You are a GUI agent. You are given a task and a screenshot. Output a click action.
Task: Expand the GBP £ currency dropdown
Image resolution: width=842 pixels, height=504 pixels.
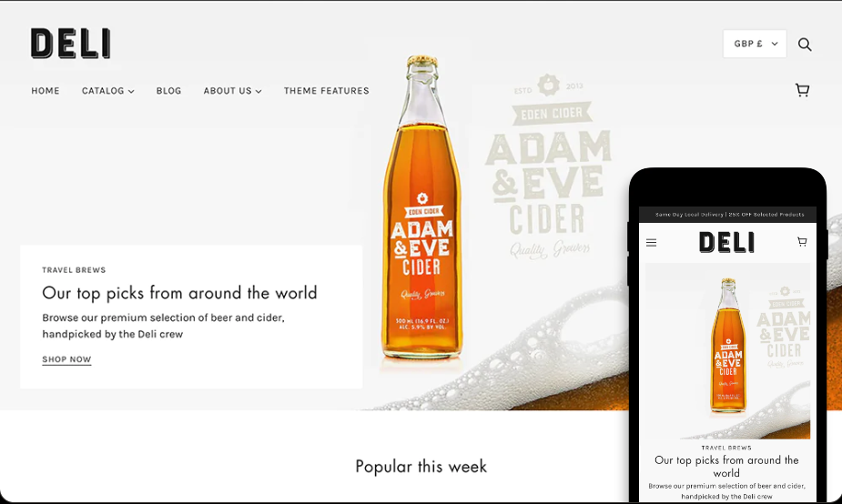pos(755,44)
